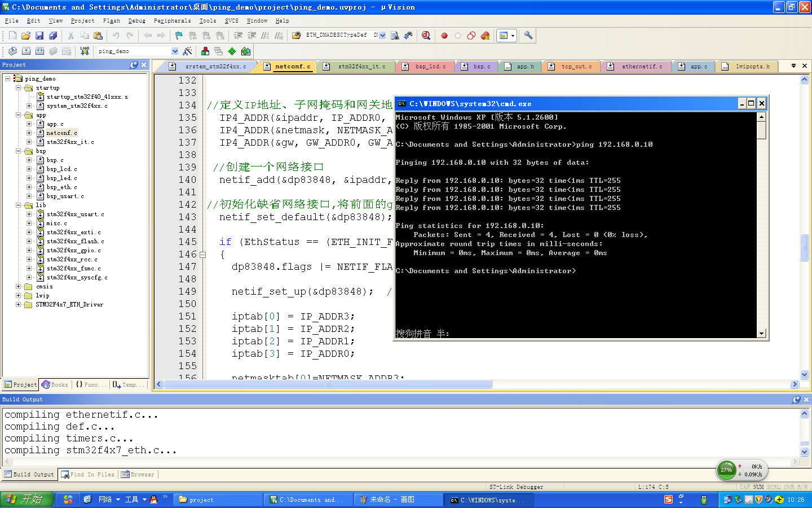Collapse code fold at line 146

tap(202, 255)
